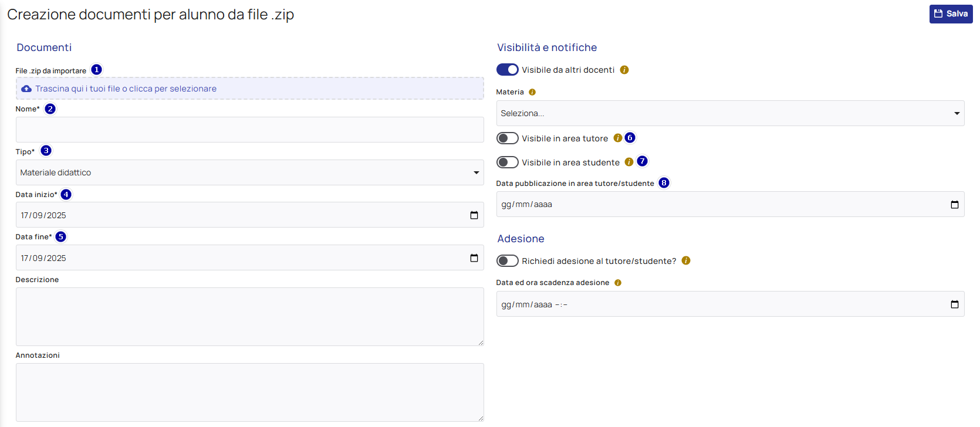980x427 pixels.
Task: Click the Data fine date field
Action: (250, 258)
